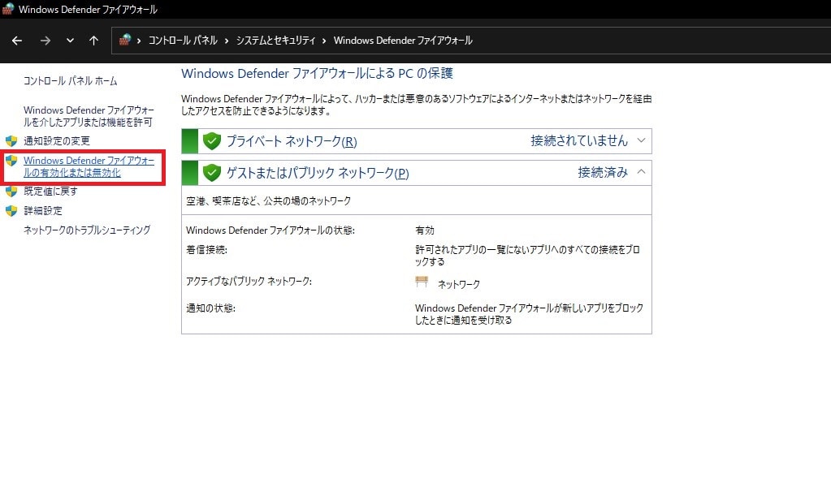
Task: Open コントロール パネル ホーム link
Action: click(70, 81)
